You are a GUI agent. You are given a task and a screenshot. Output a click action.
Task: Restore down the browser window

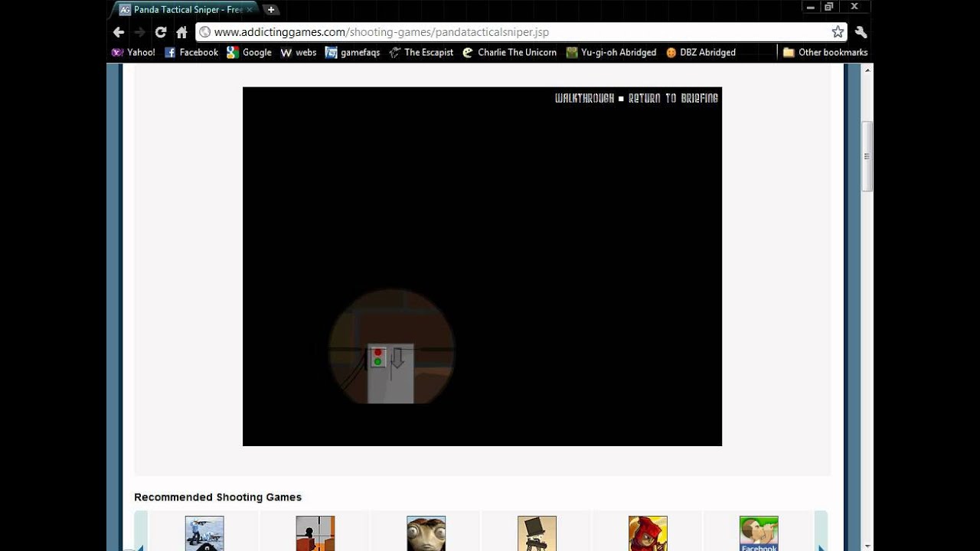coord(828,7)
